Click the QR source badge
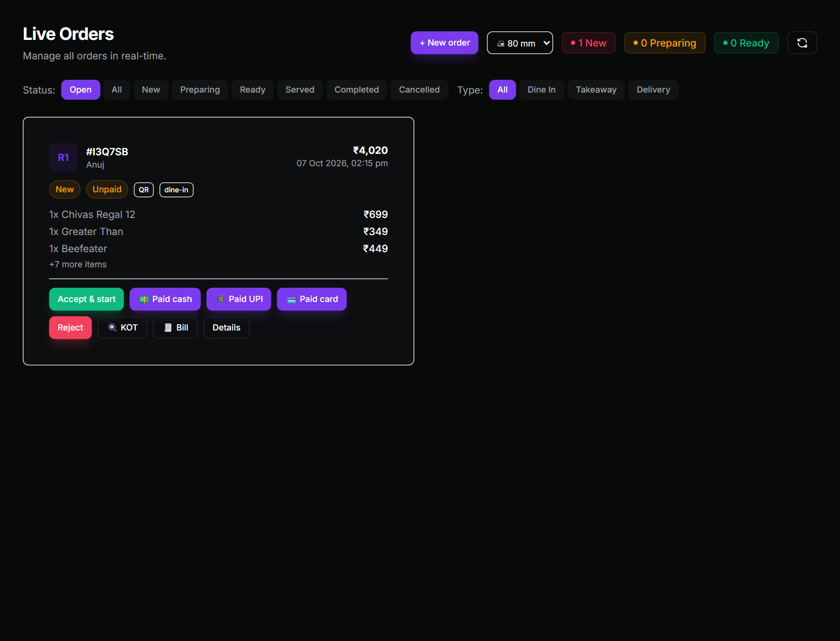The image size is (840, 641). coord(144,190)
